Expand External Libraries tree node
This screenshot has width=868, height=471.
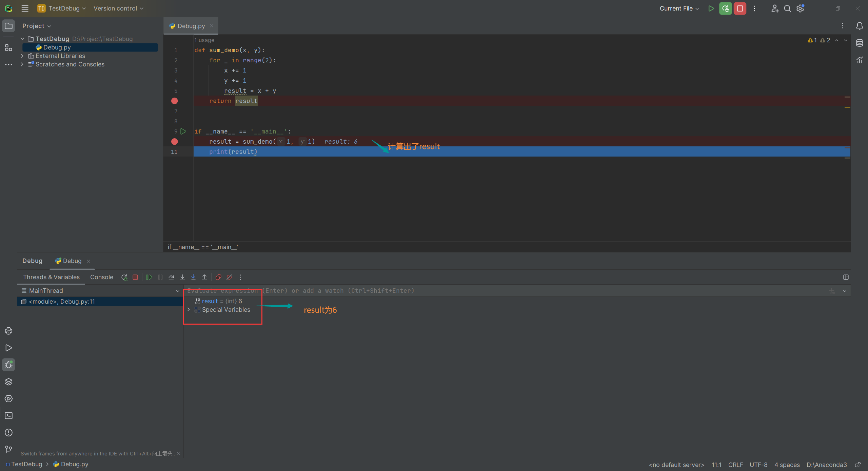(x=22, y=56)
